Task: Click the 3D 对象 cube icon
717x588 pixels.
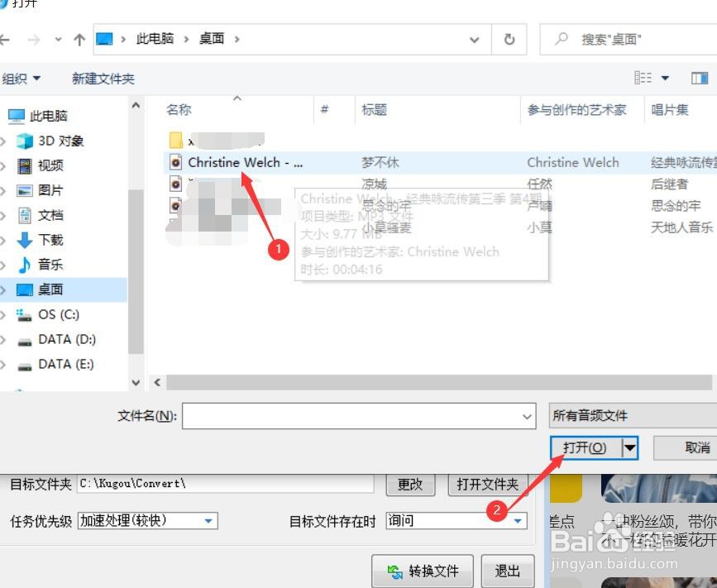Action: pos(24,141)
